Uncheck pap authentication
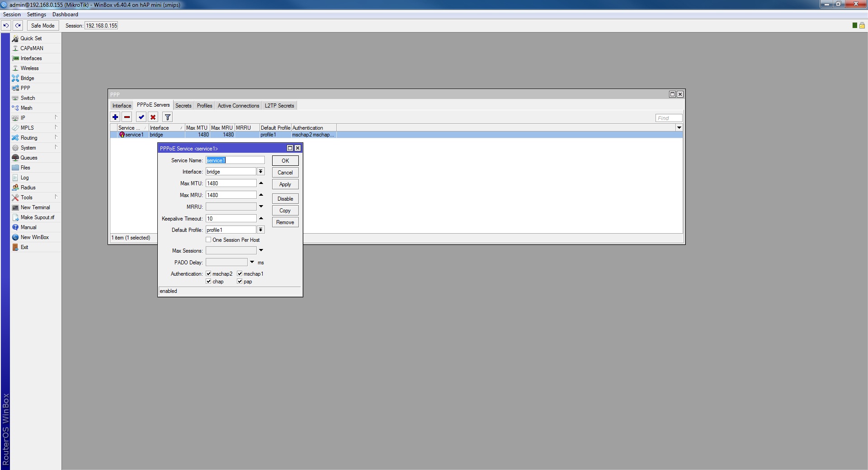This screenshot has width=868, height=470. [x=240, y=281]
